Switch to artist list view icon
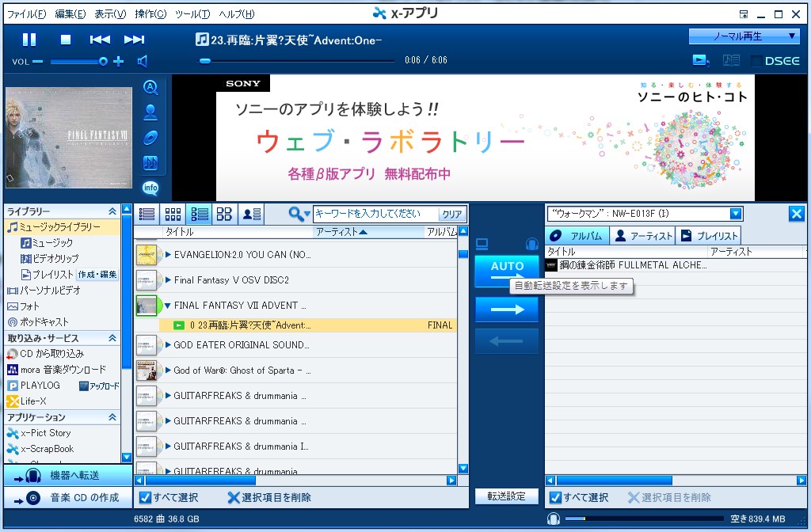This screenshot has height=532, width=811. 252,214
